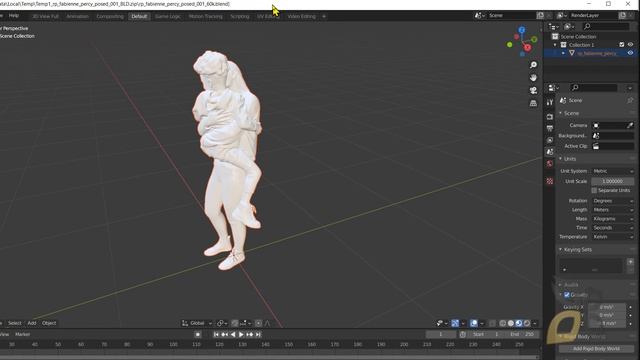This screenshot has width=640, height=360.
Task: Open the Texture properties tab icon
Action: coord(550,181)
